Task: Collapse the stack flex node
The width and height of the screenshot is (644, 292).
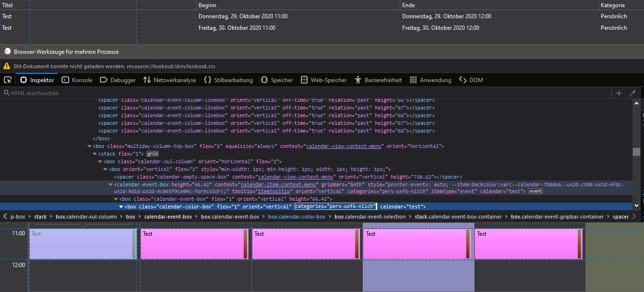Action: 95,154
